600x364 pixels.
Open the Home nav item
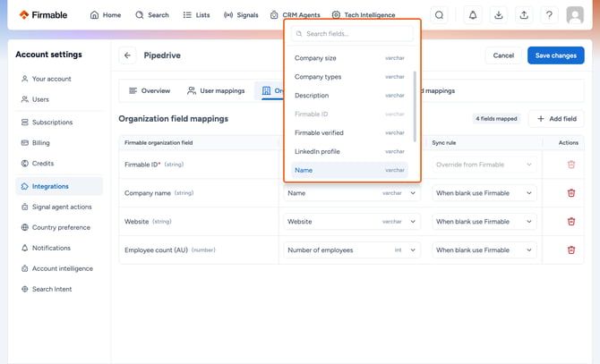point(106,15)
